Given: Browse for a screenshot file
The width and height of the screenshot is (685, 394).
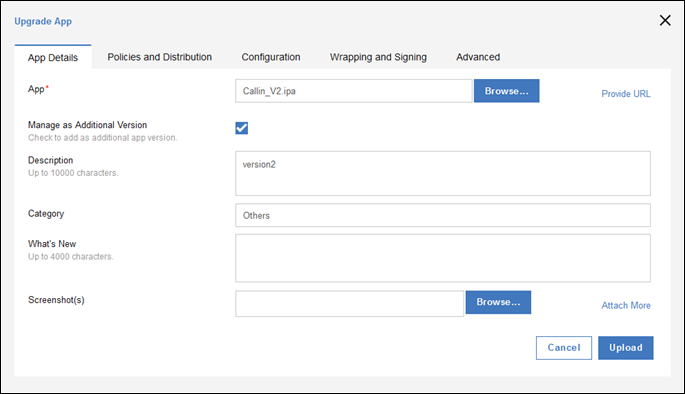Looking at the screenshot, I should pos(498,302).
